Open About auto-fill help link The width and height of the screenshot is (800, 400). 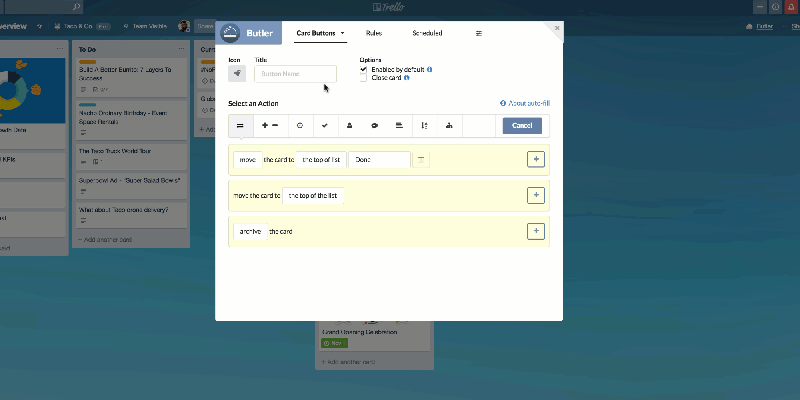(x=525, y=103)
